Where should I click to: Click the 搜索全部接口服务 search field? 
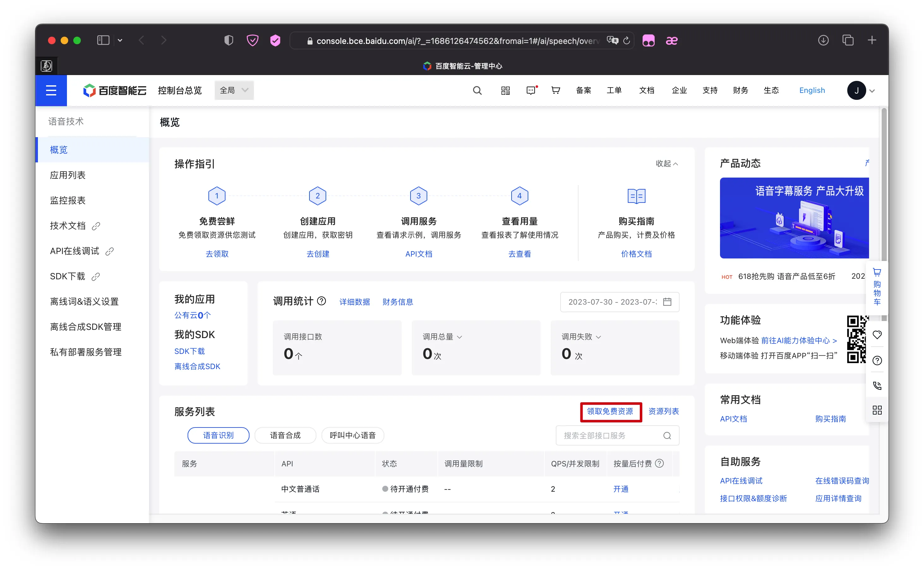[617, 436]
